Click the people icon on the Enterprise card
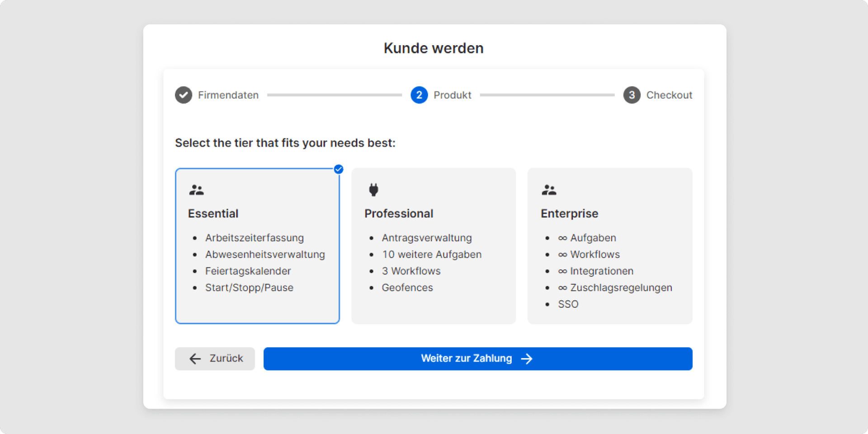The image size is (868, 434). tap(549, 189)
